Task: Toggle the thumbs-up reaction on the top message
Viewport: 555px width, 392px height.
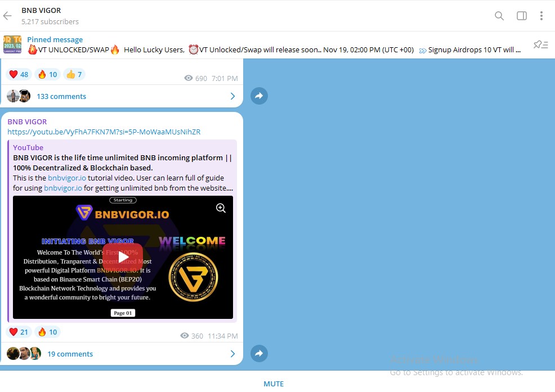Action: [74, 74]
